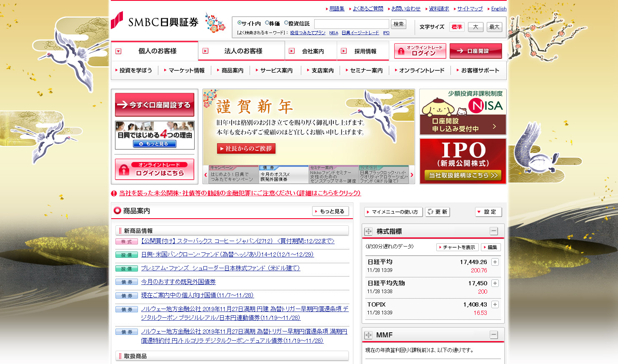Screen dimensions: 618x364
Task: Select the 投資信託 search radio button
Action: (x=286, y=23)
